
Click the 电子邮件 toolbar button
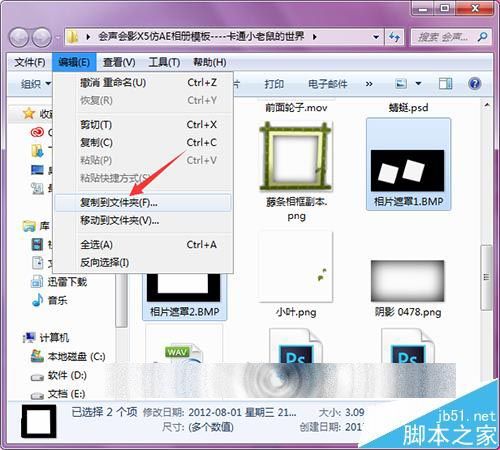coord(327,84)
